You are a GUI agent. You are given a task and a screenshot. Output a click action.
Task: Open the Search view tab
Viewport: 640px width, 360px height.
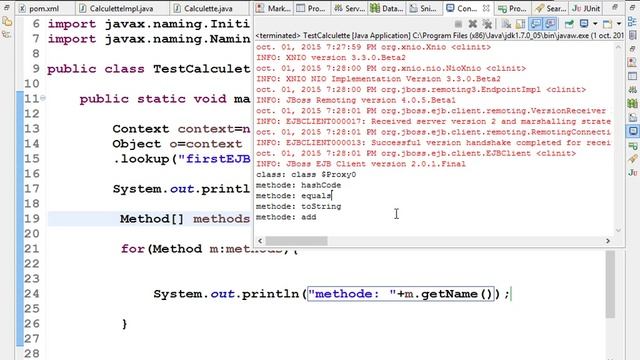(x=551, y=8)
